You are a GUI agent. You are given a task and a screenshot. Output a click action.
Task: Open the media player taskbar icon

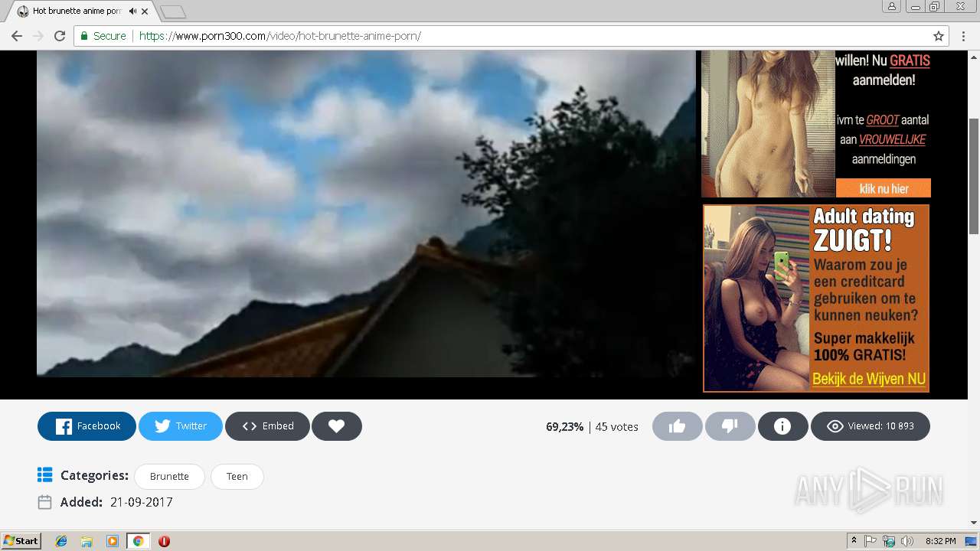[113, 541]
